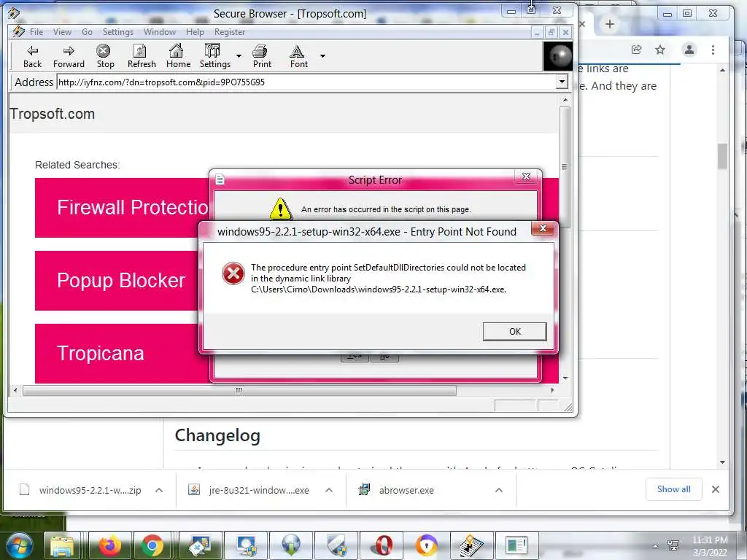Open the Go menu
This screenshot has height=560, width=747.
point(87,32)
